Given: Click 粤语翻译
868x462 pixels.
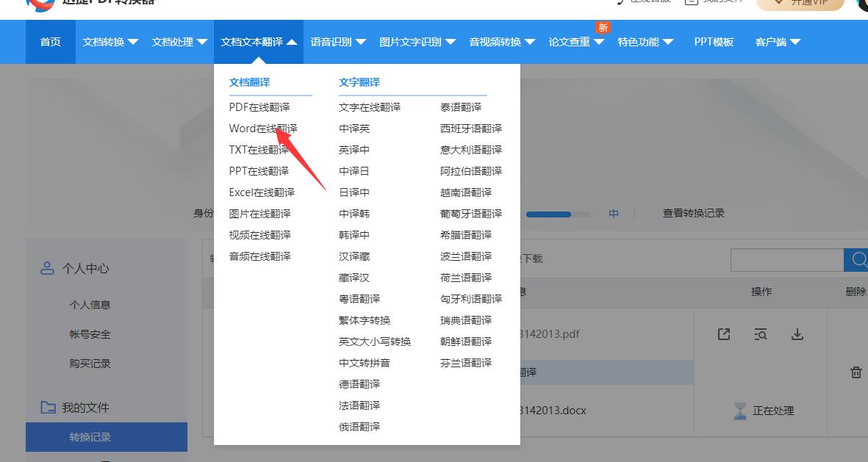Looking at the screenshot, I should [x=359, y=299].
